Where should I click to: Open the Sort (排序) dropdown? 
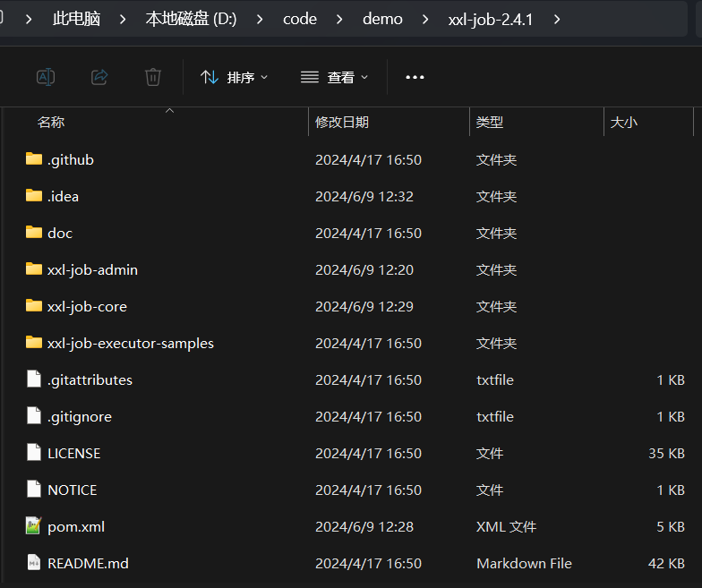234,78
